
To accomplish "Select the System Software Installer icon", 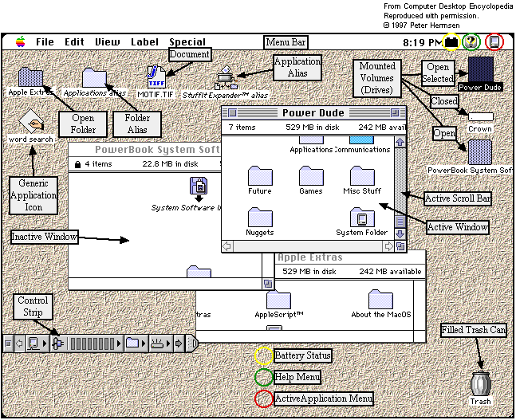I will point(199,189).
